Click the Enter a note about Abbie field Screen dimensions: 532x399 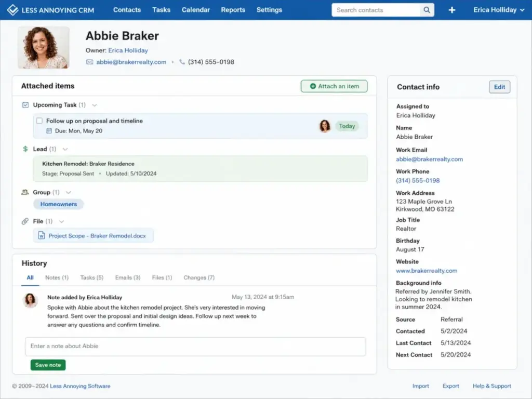(x=195, y=346)
